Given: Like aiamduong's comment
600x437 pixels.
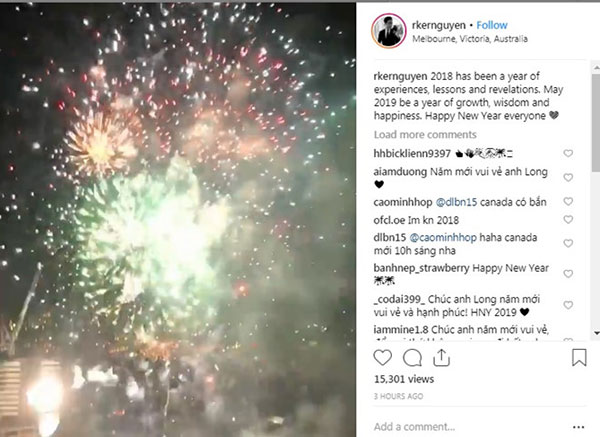Looking at the screenshot, I should point(568,178).
